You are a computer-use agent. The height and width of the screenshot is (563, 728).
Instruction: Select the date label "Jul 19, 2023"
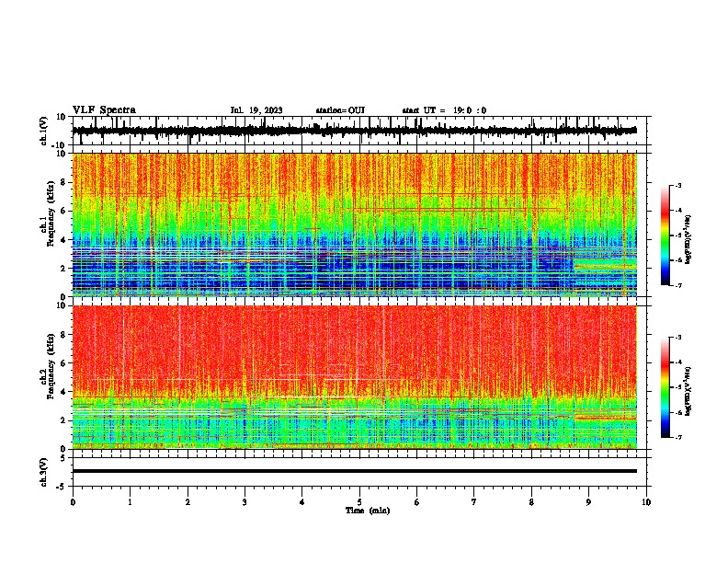click(256, 110)
